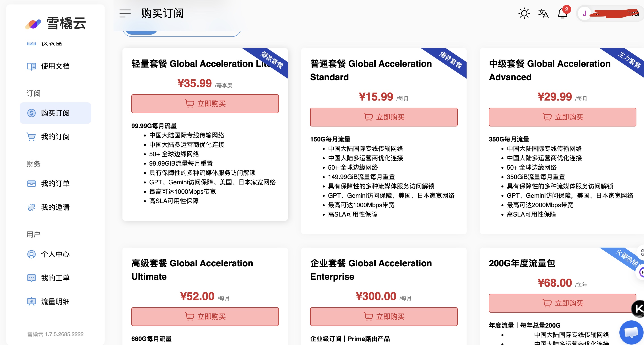The height and width of the screenshot is (345, 644).
Task: Click the ¥52.00 price
Action: click(197, 296)
